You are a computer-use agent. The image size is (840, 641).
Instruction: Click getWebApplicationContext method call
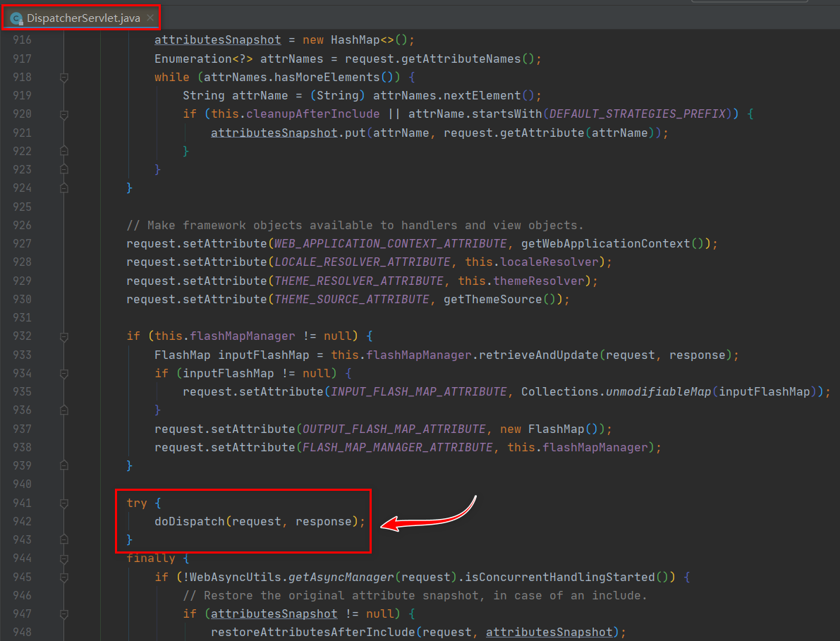coord(605,244)
